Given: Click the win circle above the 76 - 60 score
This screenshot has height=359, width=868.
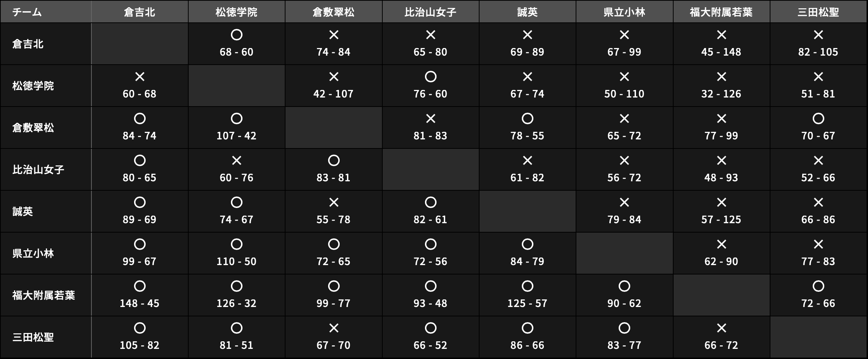Looking at the screenshot, I should 430,77.
